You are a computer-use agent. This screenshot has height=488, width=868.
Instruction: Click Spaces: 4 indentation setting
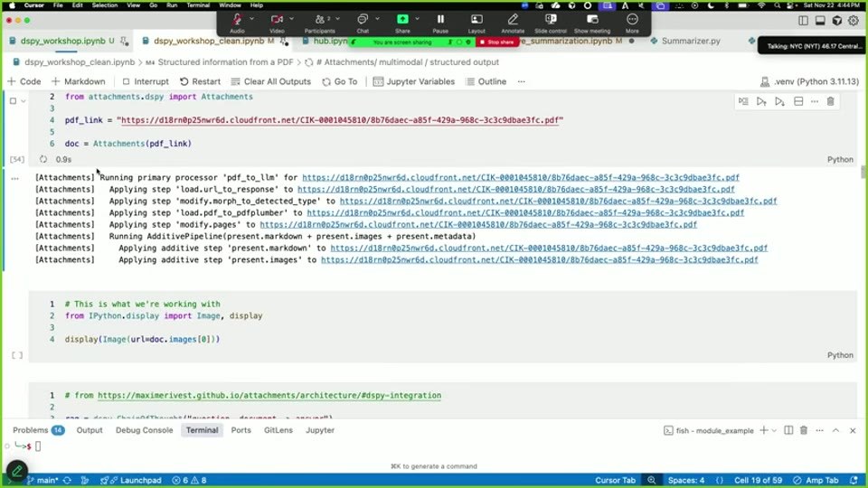tap(686, 480)
